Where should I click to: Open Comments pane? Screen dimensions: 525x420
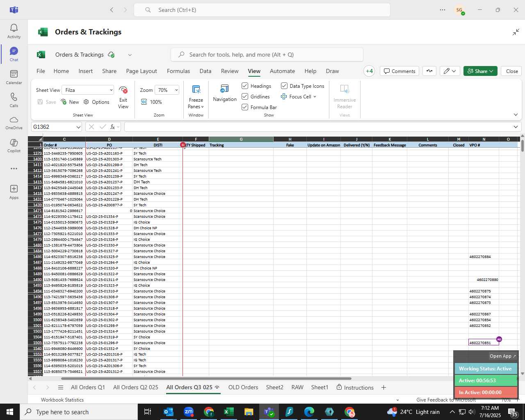click(x=399, y=71)
